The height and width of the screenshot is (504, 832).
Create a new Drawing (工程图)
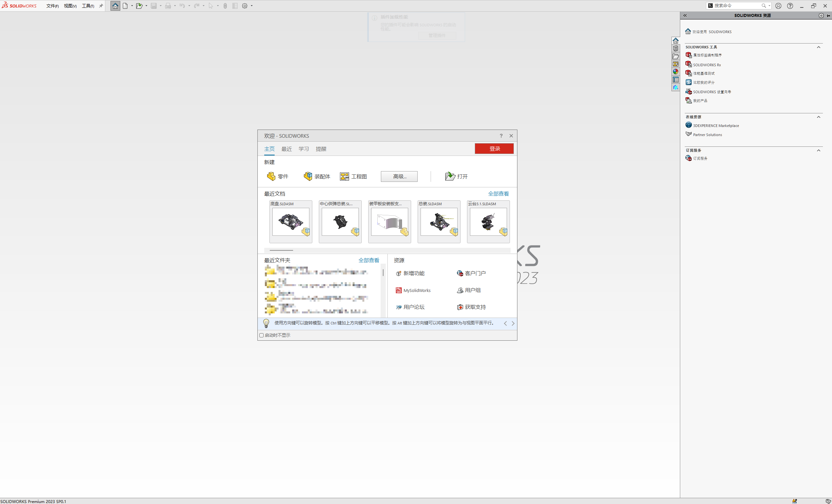353,176
